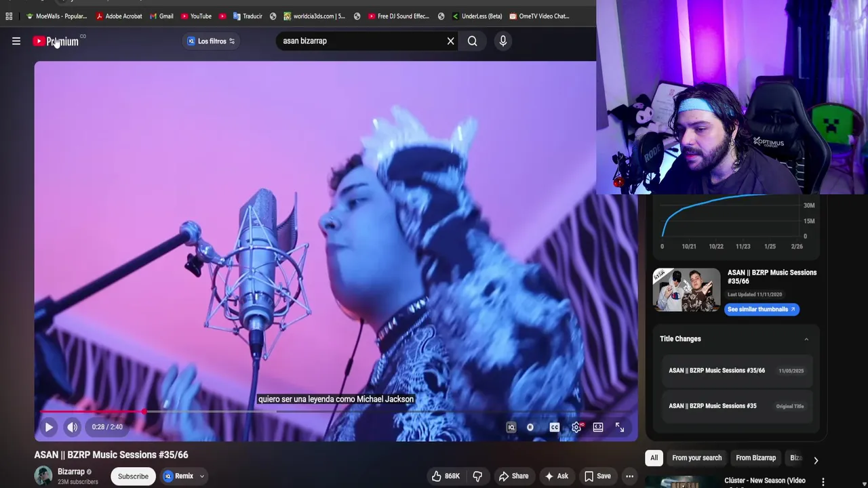The height and width of the screenshot is (488, 868).
Task: Click See similar thumbnails button
Action: [762, 309]
